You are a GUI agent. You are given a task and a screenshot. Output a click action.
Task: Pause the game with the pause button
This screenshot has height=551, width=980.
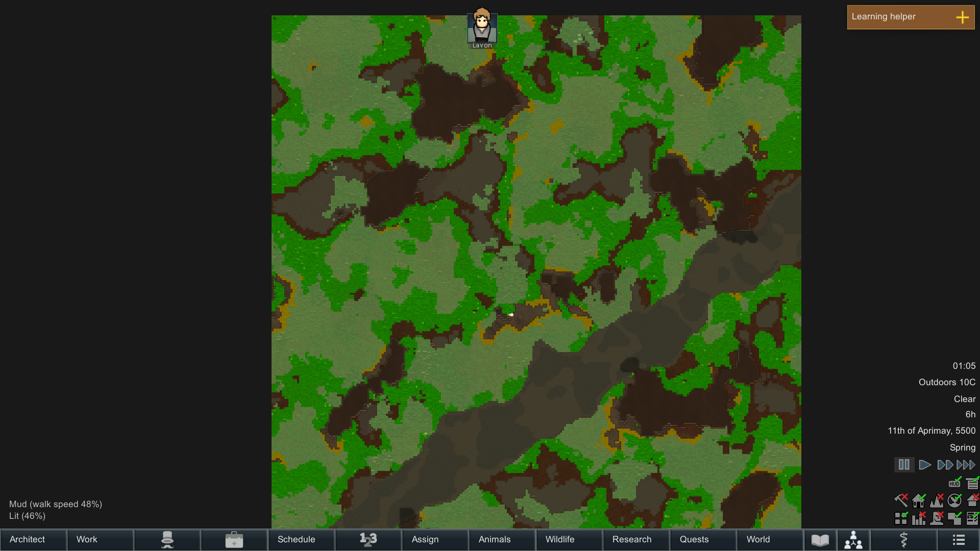[x=904, y=465]
